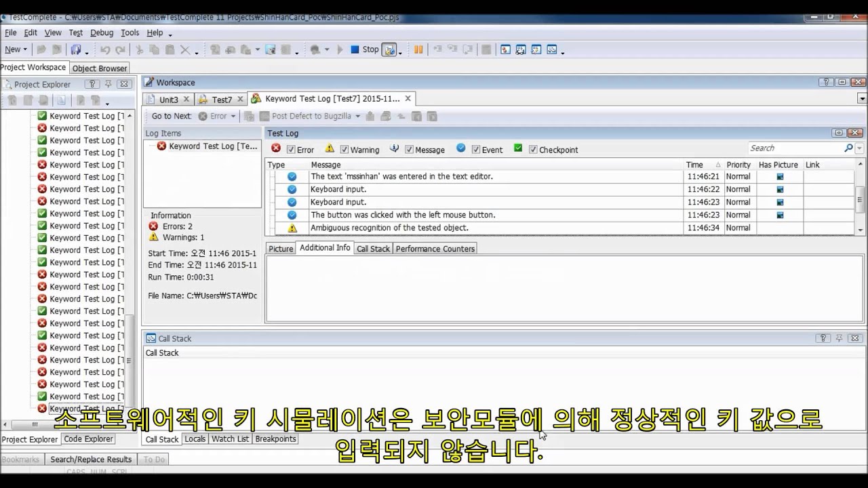Click the Project Explorer help icon
The image size is (868, 488).
click(93, 84)
